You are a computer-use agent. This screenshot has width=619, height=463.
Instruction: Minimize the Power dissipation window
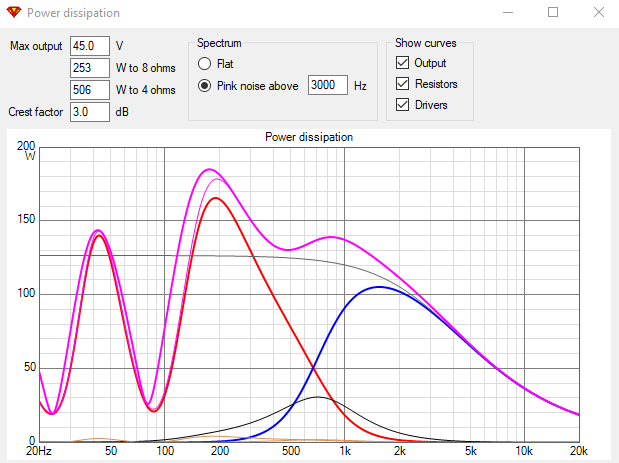pyautogui.click(x=508, y=13)
